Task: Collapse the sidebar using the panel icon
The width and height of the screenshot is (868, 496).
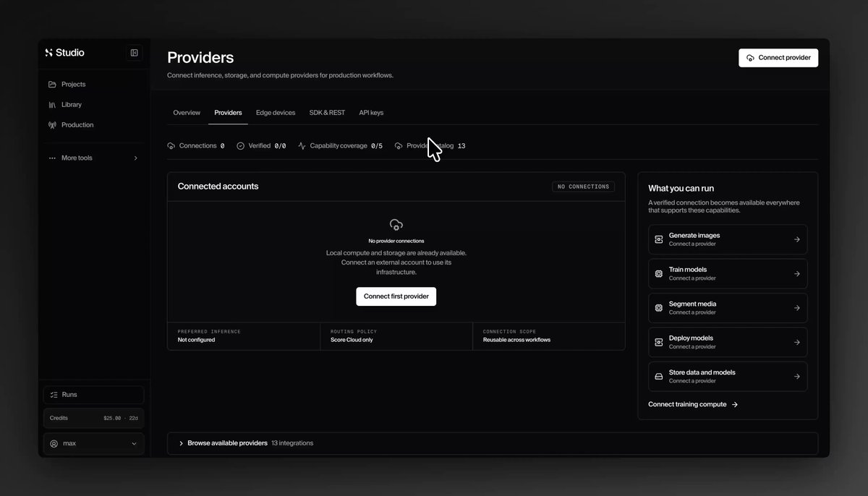Action: [x=134, y=53]
